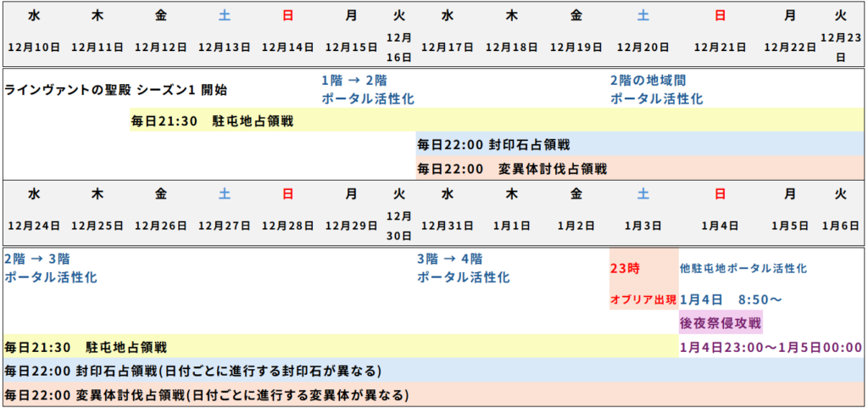Click the 封印石占領戦(日付ごとに進行する封印石が異なる) bar
Viewport: 868px width, 408px height.
pos(192,371)
